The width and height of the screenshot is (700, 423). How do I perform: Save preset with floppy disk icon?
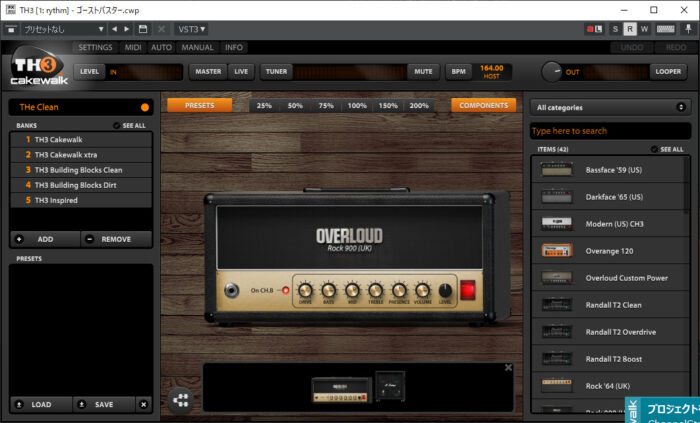coord(143,29)
